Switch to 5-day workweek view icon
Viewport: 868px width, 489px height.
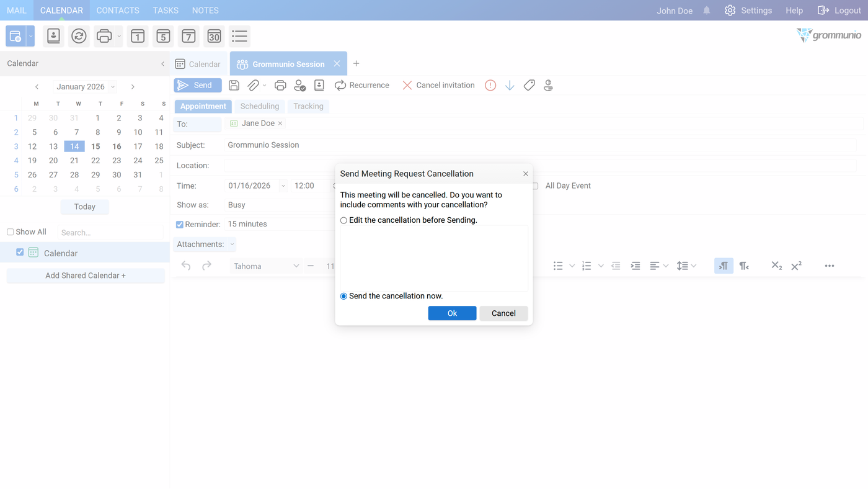(x=163, y=36)
